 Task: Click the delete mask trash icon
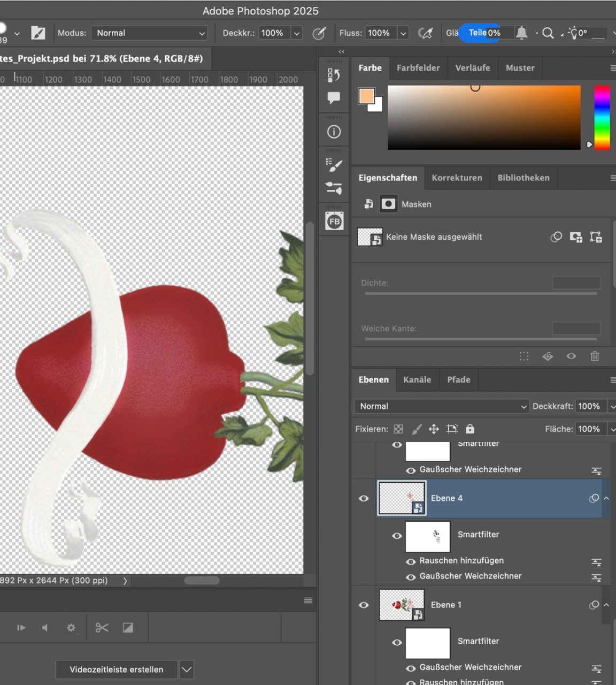click(595, 356)
